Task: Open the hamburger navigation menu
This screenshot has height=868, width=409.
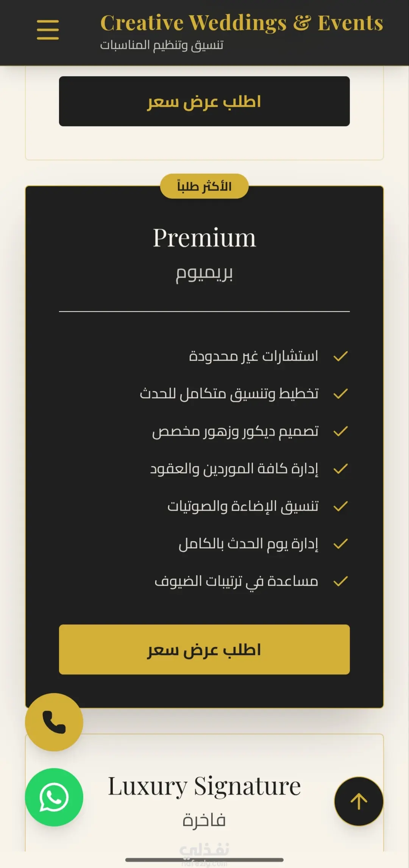Action: [48, 30]
